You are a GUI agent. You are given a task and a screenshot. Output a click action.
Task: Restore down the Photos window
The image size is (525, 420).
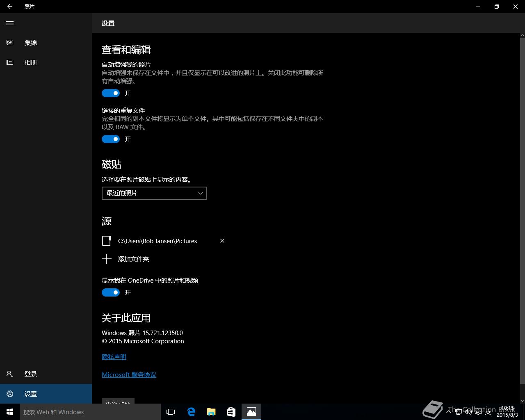[x=497, y=7]
